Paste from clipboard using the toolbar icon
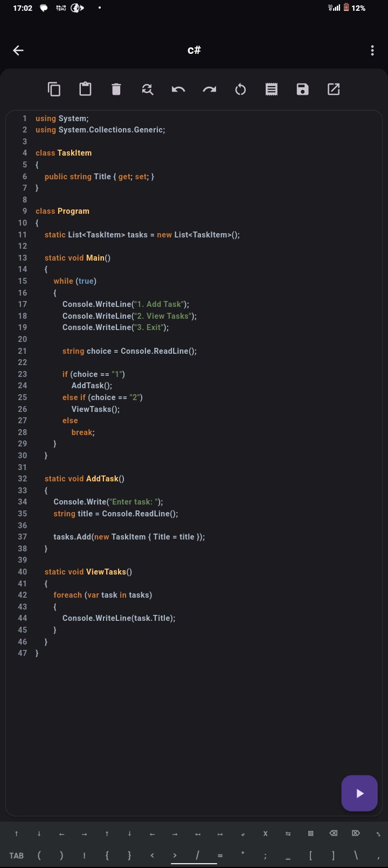This screenshot has width=388, height=868. click(x=85, y=89)
